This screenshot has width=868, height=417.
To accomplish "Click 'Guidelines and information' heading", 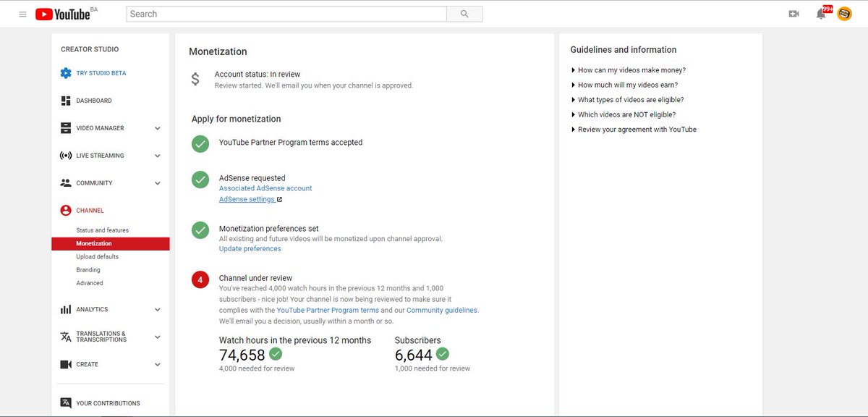I will pyautogui.click(x=624, y=50).
